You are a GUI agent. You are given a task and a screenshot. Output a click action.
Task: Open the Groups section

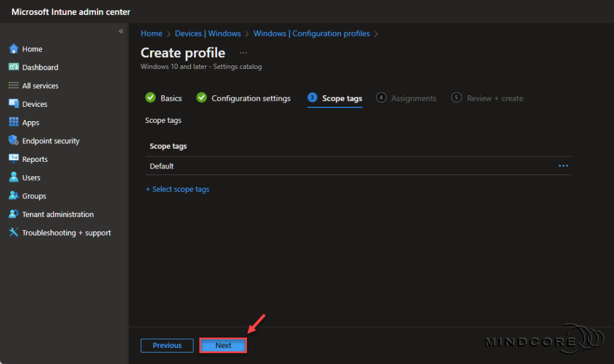point(34,195)
